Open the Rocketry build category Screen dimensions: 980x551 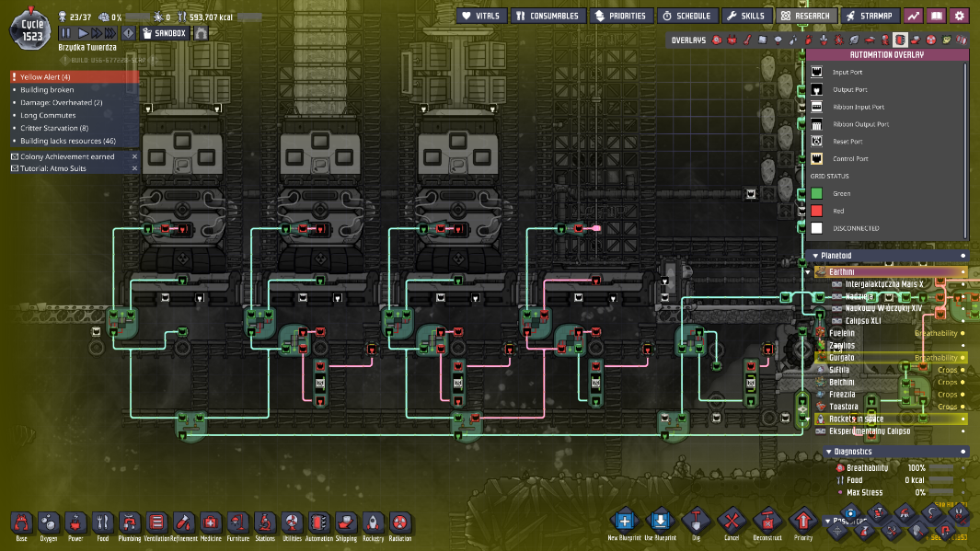373,526
